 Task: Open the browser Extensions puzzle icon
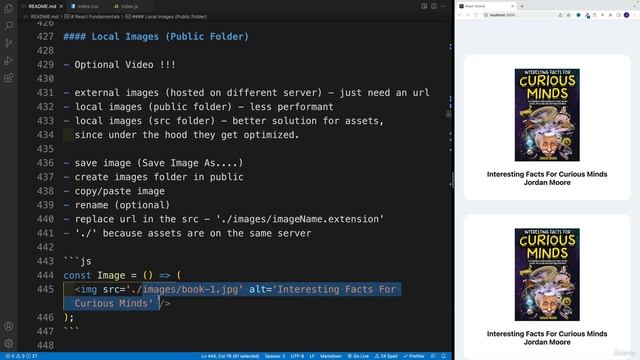coord(611,15)
